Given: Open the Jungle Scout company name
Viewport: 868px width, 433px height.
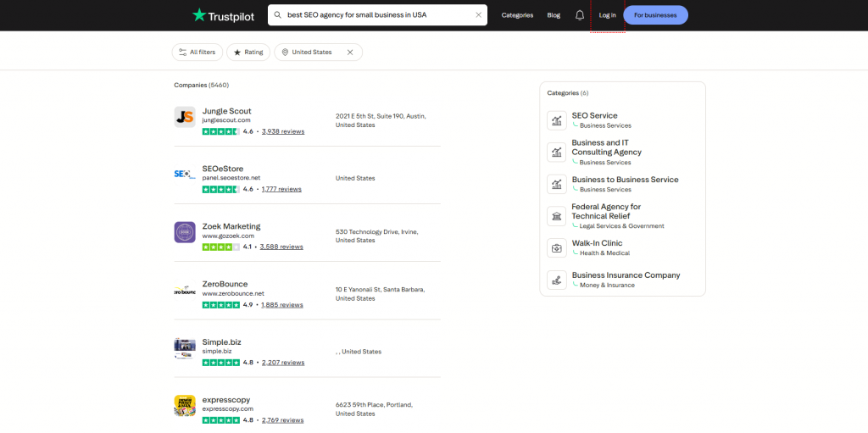Looking at the screenshot, I should (x=226, y=111).
